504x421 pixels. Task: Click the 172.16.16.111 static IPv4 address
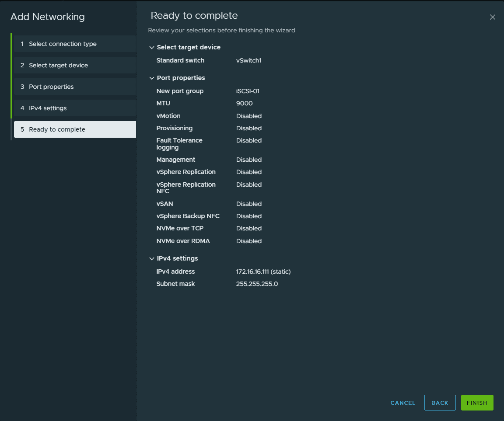(x=263, y=271)
